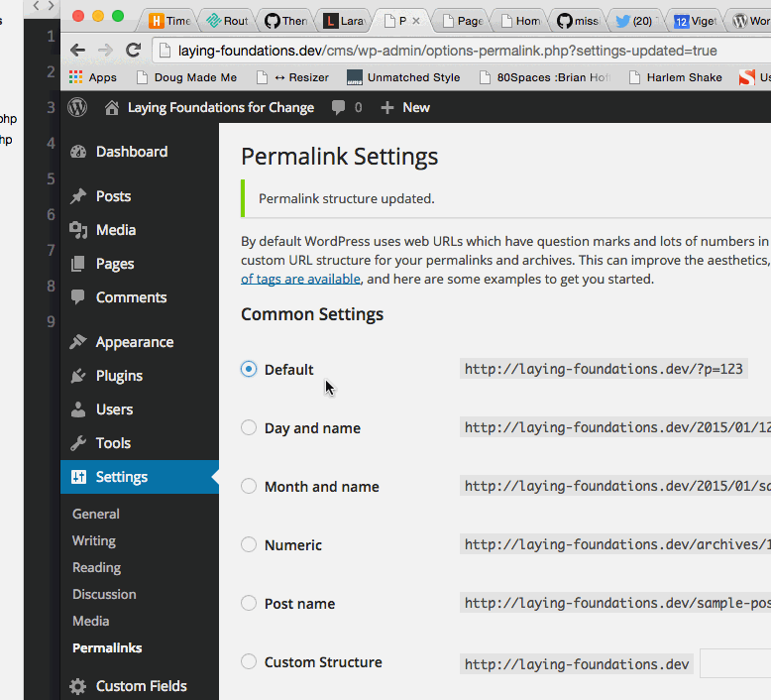Viewport: 771px width, 700px height.
Task: Click the home icon beside the site name
Action: point(112,108)
